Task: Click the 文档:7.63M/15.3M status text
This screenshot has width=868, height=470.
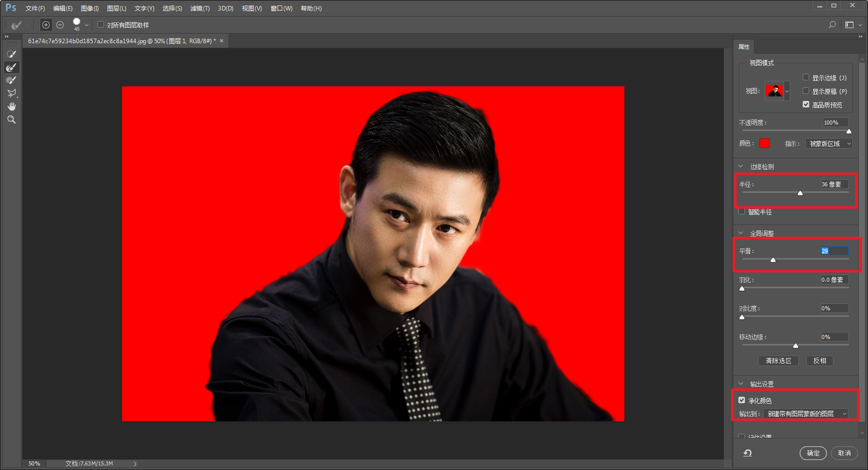Action: pos(89,463)
